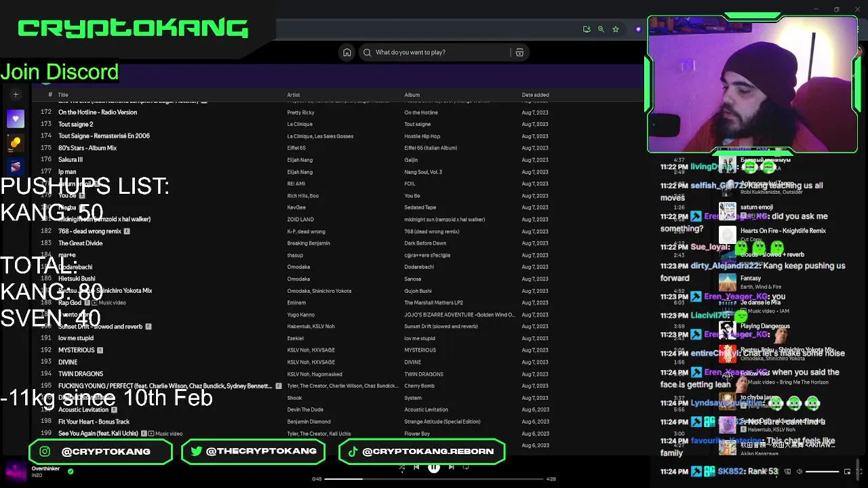The height and width of the screenshot is (488, 868).
Task: Adjust the volume slider
Action: 822,471
